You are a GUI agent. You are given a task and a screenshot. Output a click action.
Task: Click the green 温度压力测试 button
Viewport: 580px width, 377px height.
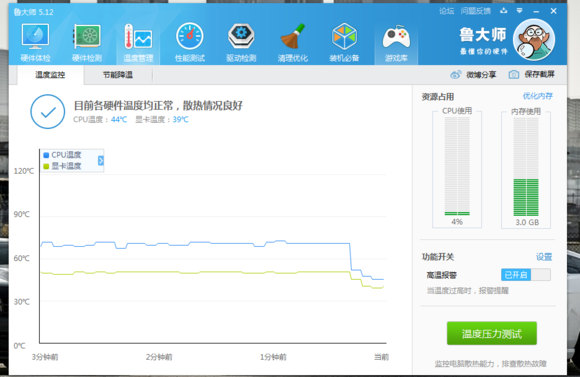pos(492,333)
